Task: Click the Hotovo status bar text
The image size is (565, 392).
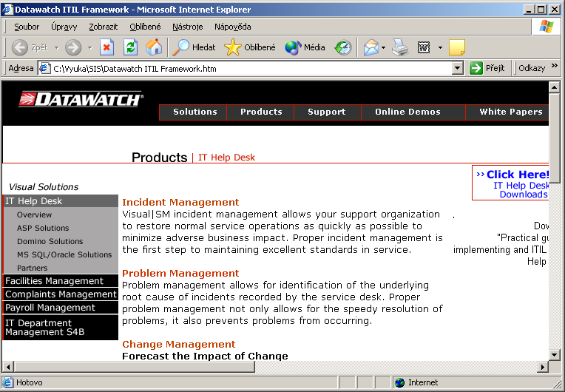Action: (x=29, y=382)
